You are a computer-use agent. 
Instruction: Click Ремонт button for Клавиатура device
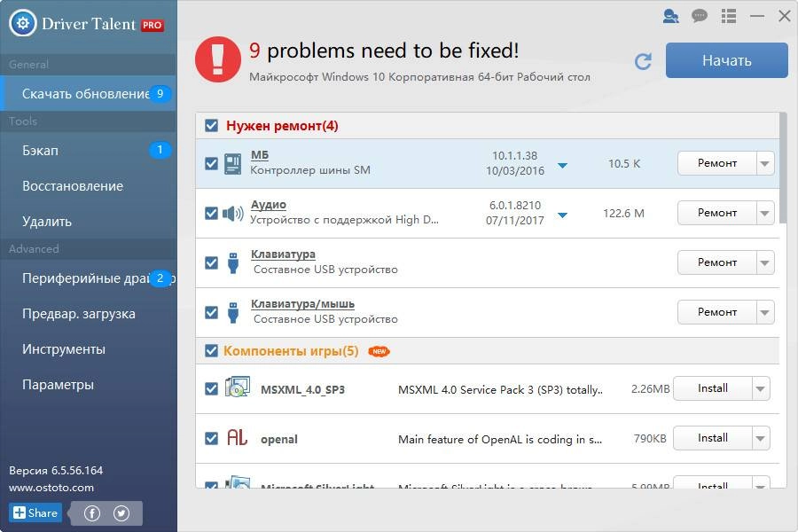(717, 262)
